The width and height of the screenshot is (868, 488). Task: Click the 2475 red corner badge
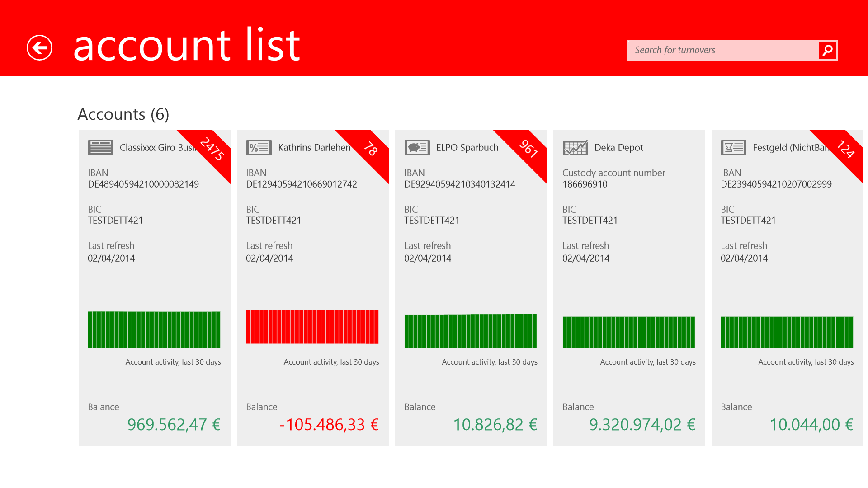pos(212,149)
